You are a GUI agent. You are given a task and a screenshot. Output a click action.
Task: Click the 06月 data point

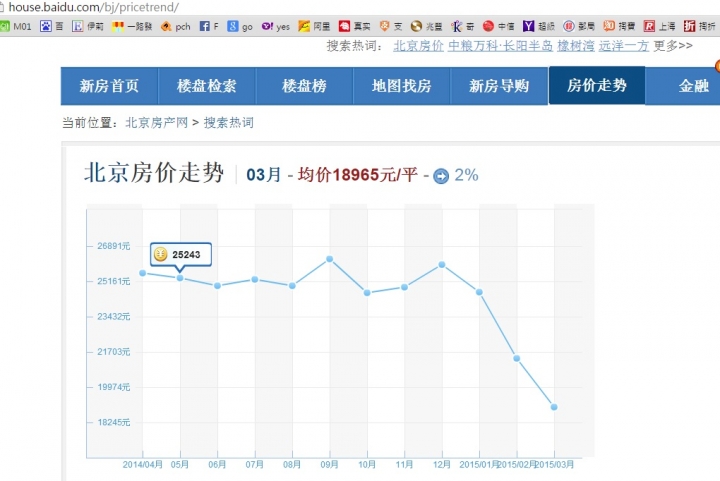pos(218,285)
